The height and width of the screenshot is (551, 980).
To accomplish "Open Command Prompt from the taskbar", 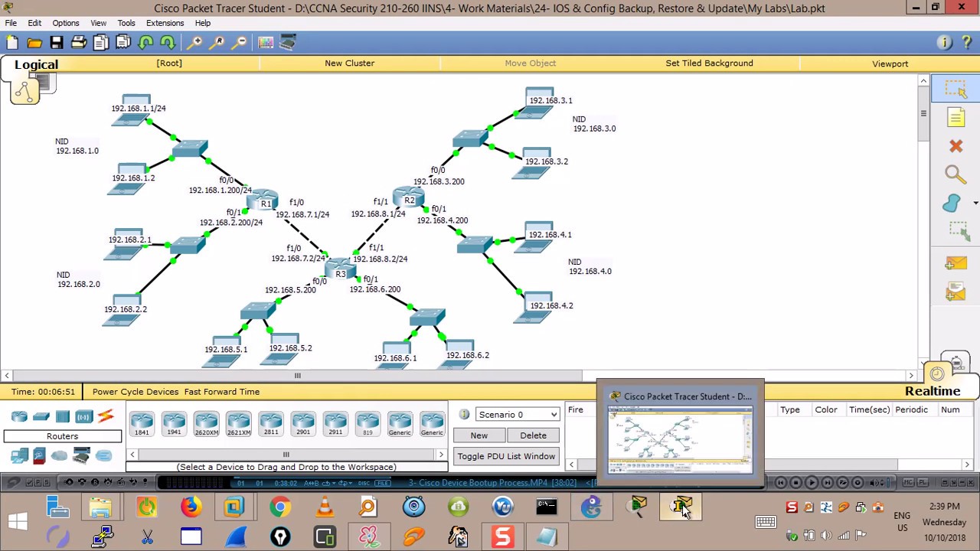I will [547, 507].
